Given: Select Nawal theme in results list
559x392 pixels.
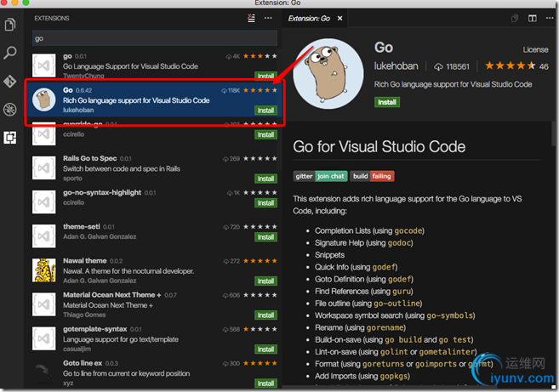Looking at the screenshot, I should (x=155, y=270).
